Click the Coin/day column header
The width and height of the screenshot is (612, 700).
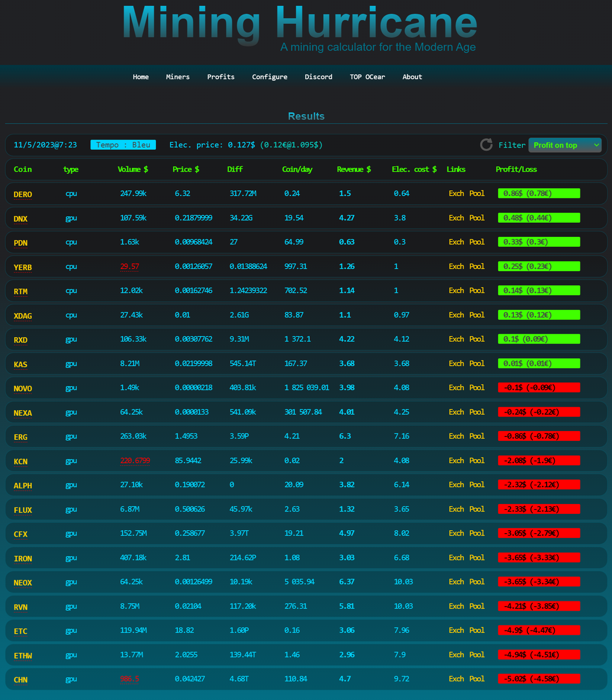(x=298, y=169)
